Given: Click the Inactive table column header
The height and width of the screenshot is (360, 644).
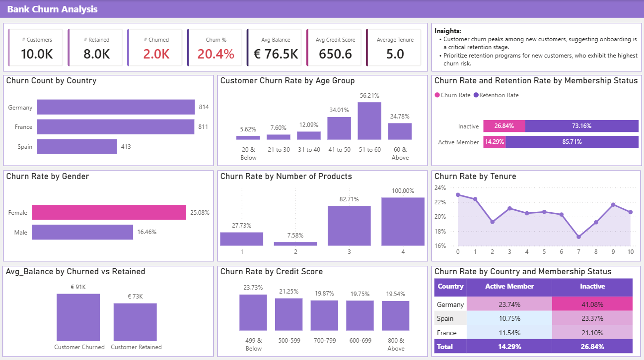Looking at the screenshot, I should point(592,287).
